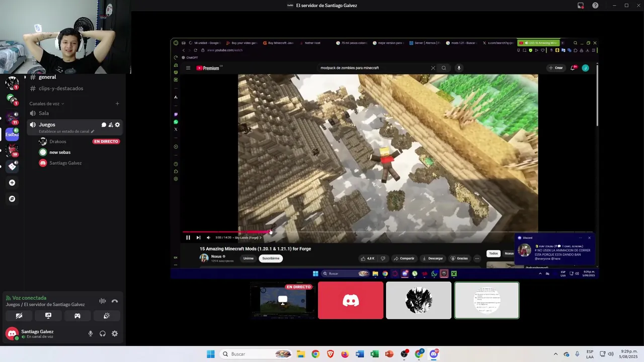Open options ellipsis on Discord notification popup
Screen dimensions: 644x362
click(x=580, y=238)
